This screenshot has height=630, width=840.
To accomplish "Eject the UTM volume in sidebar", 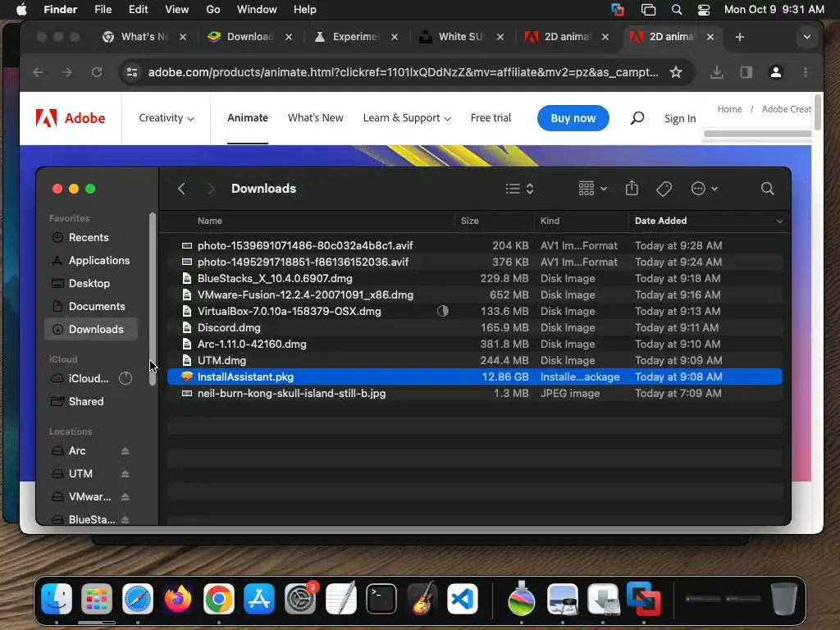I will [x=125, y=473].
